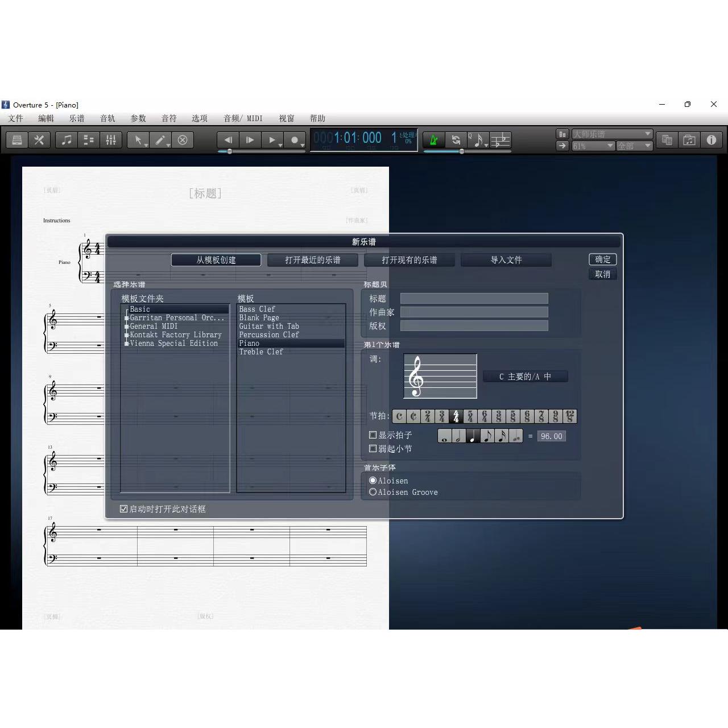The height and width of the screenshot is (728, 728).
Task: Switch to the 从模板创建 tab
Action: click(x=216, y=260)
